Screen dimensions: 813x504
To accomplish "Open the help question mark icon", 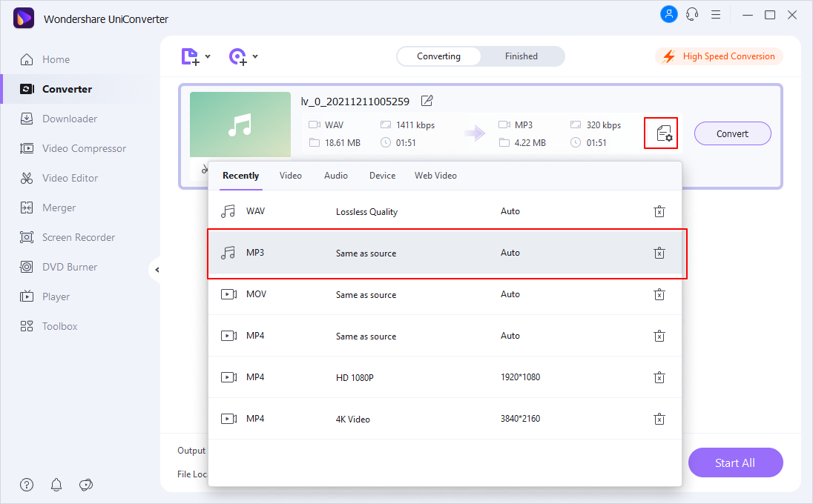I will [x=27, y=485].
